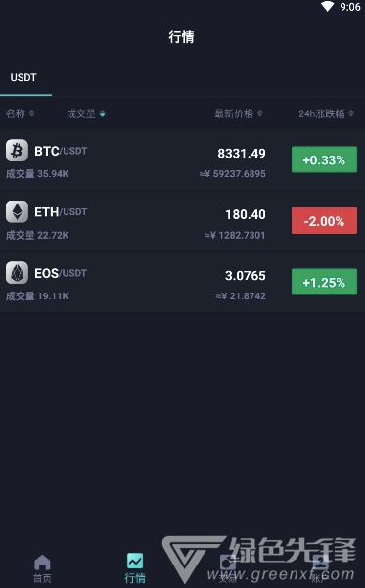Tap the Ethereum coin icon
365x588 pixels.
[x=17, y=211]
